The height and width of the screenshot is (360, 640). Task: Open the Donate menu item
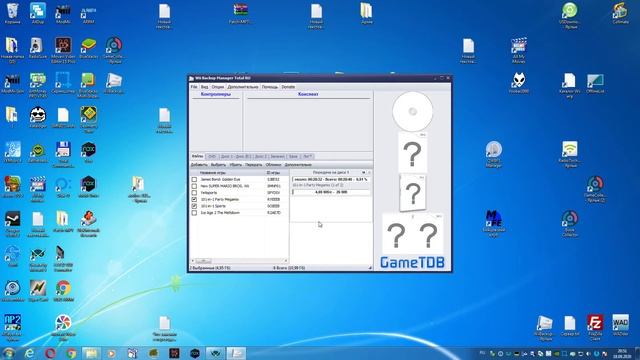click(x=288, y=87)
